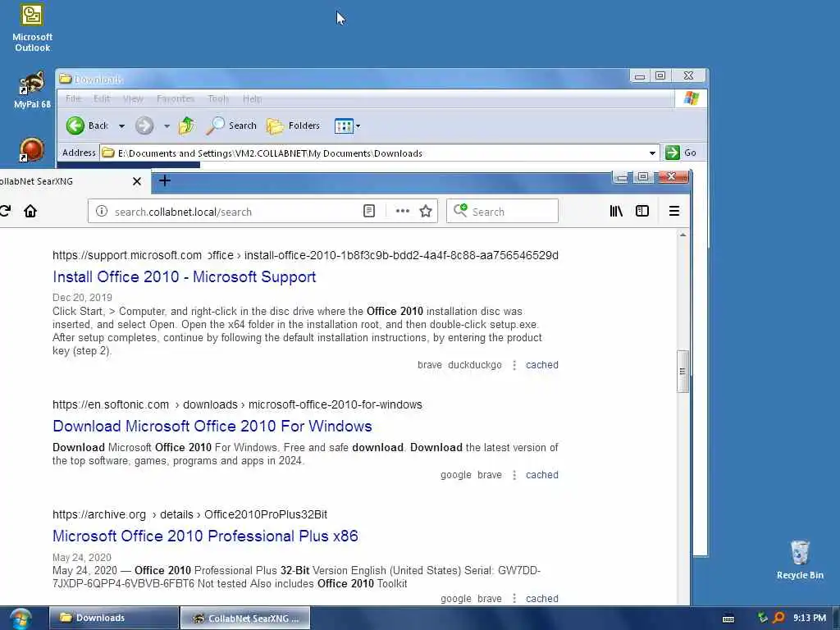Open Microsoft Outlook desktop shortcut

click(x=32, y=28)
